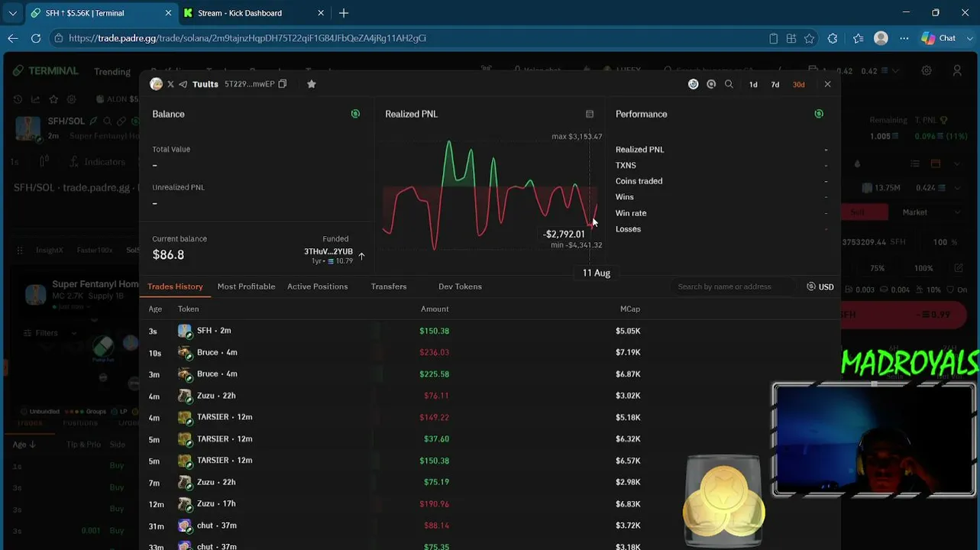The height and width of the screenshot is (550, 980).
Task: Open the Zuzu trade of $76.11
Action: click(x=490, y=396)
